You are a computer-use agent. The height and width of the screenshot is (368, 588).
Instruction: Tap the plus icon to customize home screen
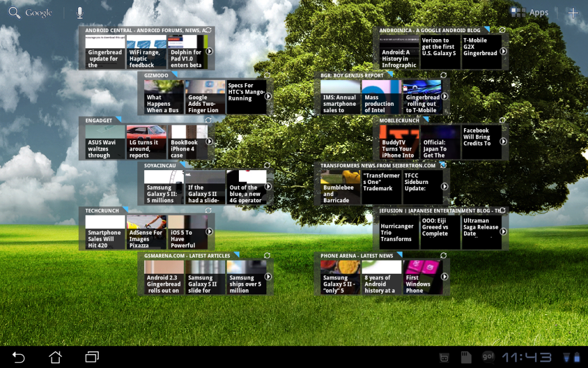pos(572,13)
